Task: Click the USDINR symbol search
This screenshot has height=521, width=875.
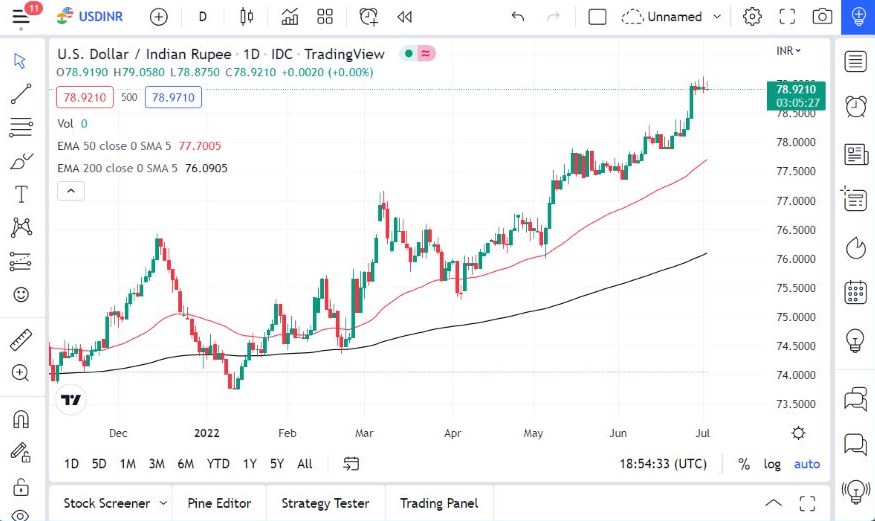Action: [x=90, y=17]
